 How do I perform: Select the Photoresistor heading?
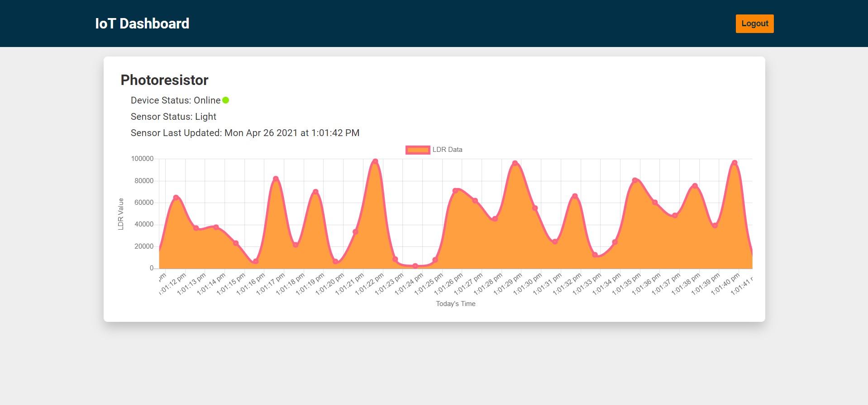(164, 80)
